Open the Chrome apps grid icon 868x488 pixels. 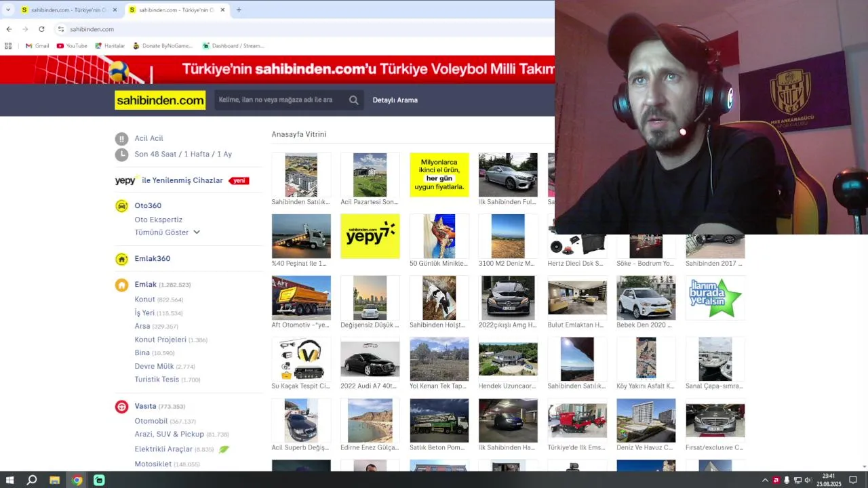8,46
